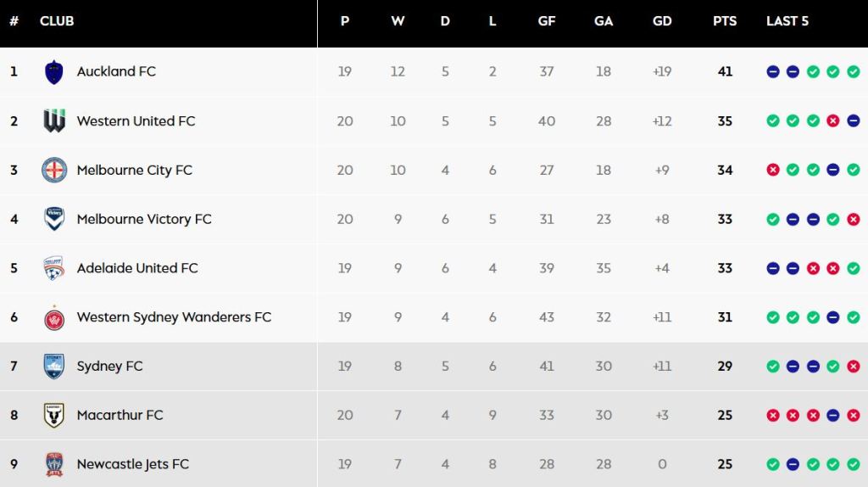Screen dimensions: 868x487
Task: Click the Melbourne Victory FC crest
Action: [x=54, y=219]
